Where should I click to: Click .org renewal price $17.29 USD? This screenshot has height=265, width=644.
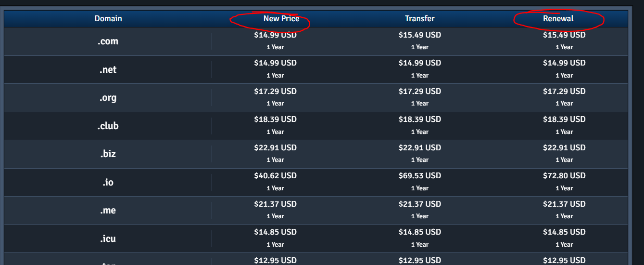(x=564, y=92)
